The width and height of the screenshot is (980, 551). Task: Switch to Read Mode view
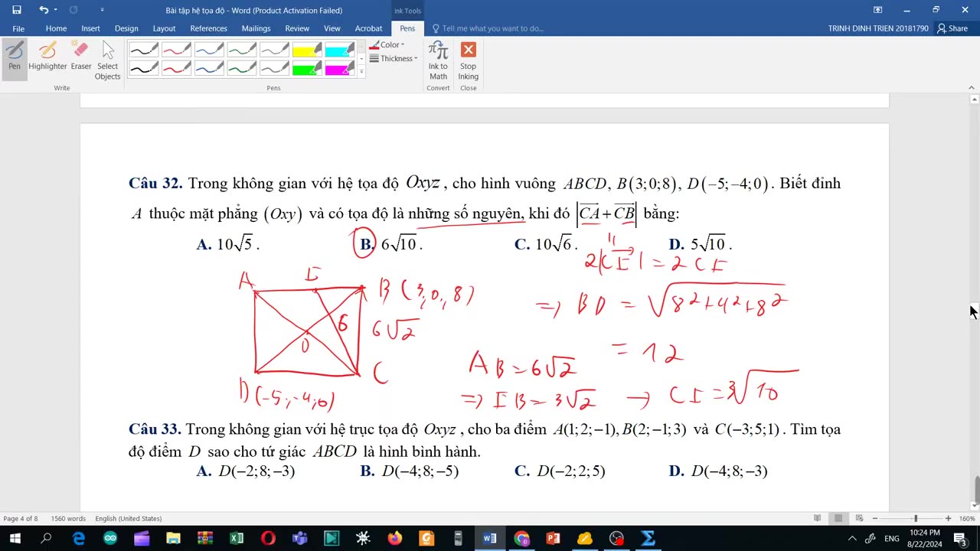(818, 518)
